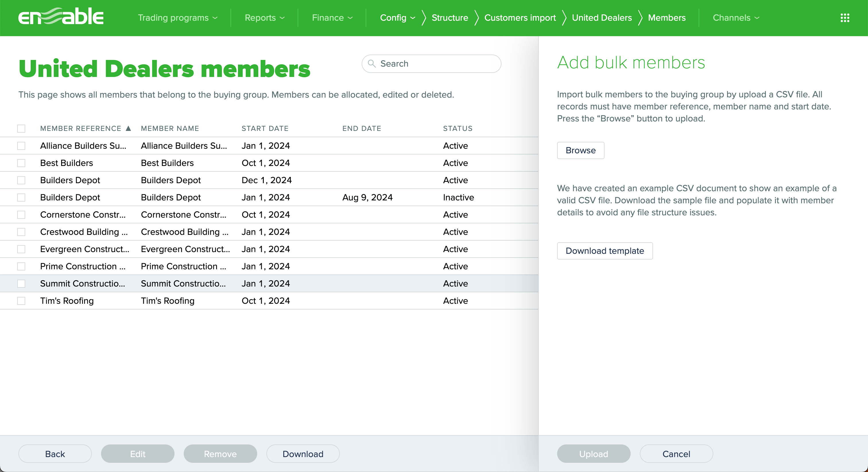The image size is (868, 472).
Task: Sort by Start Date column header
Action: click(265, 128)
